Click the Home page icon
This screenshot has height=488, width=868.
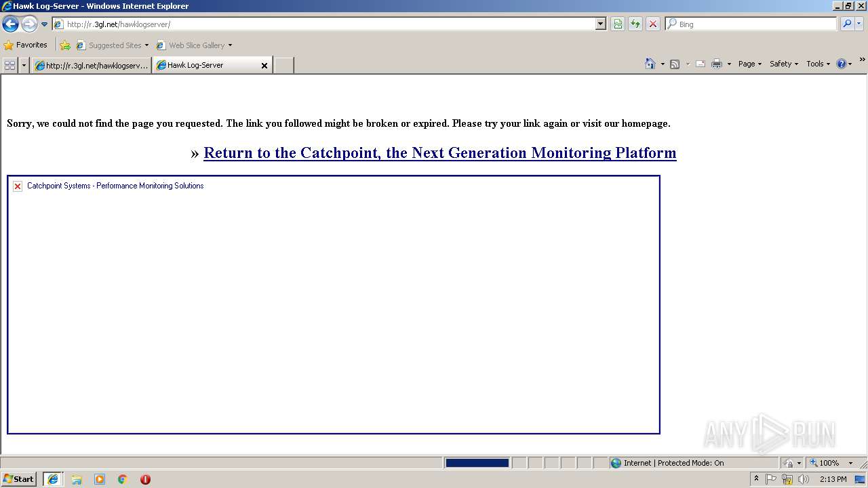[x=650, y=64]
